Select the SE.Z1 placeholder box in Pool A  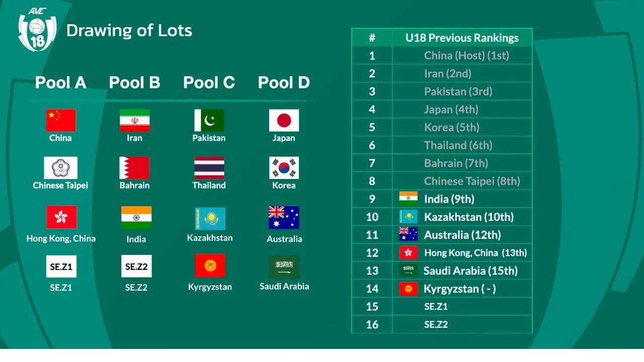61,266
